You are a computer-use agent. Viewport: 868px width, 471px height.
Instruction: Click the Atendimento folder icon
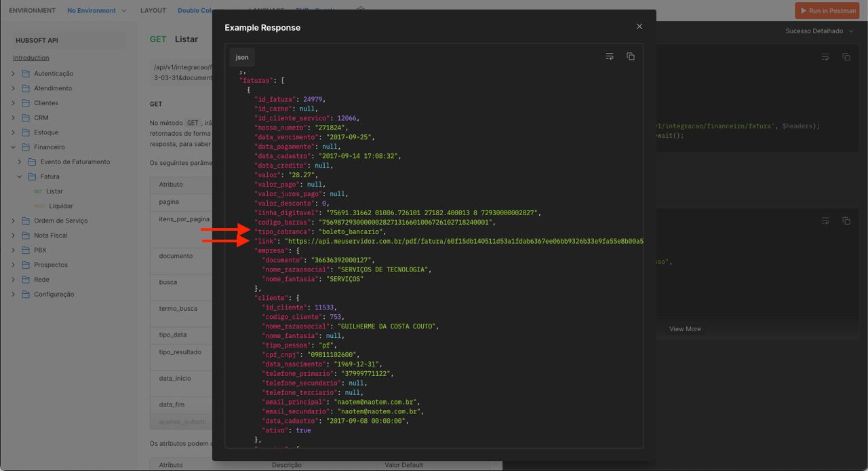pos(26,88)
